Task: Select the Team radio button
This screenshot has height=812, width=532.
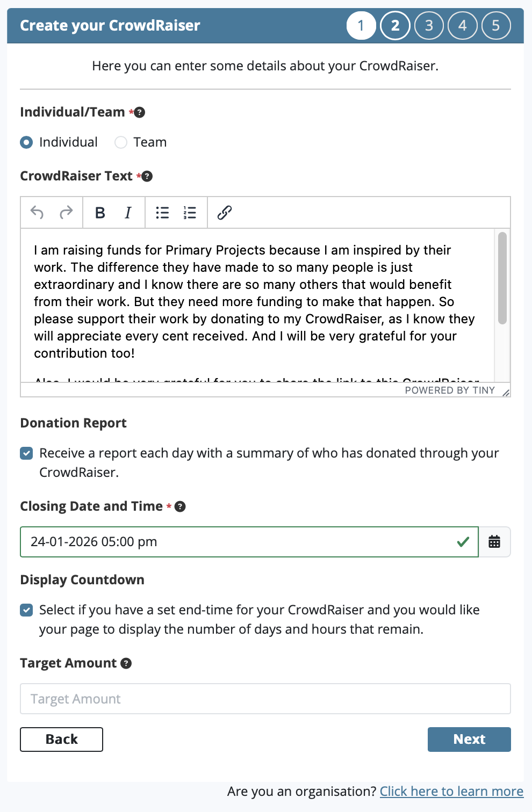Action: pyautogui.click(x=120, y=142)
